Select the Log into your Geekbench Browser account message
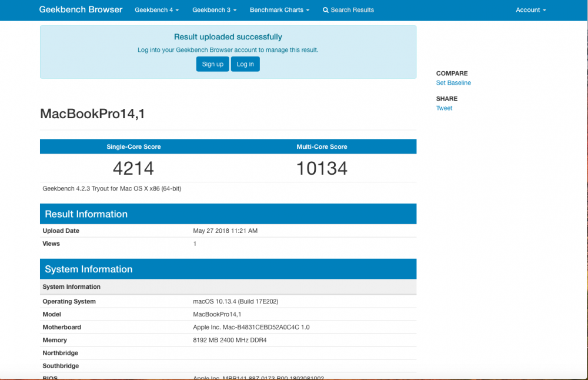 228,50
